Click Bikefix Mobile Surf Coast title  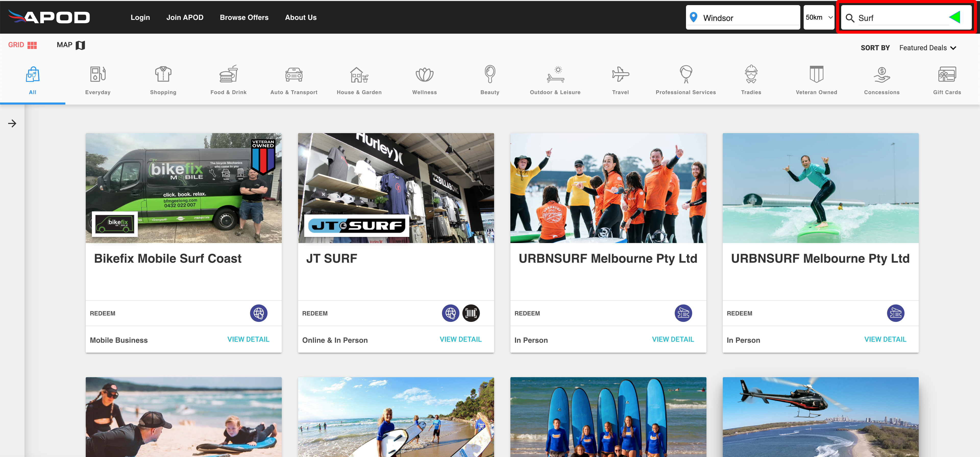pyautogui.click(x=167, y=259)
